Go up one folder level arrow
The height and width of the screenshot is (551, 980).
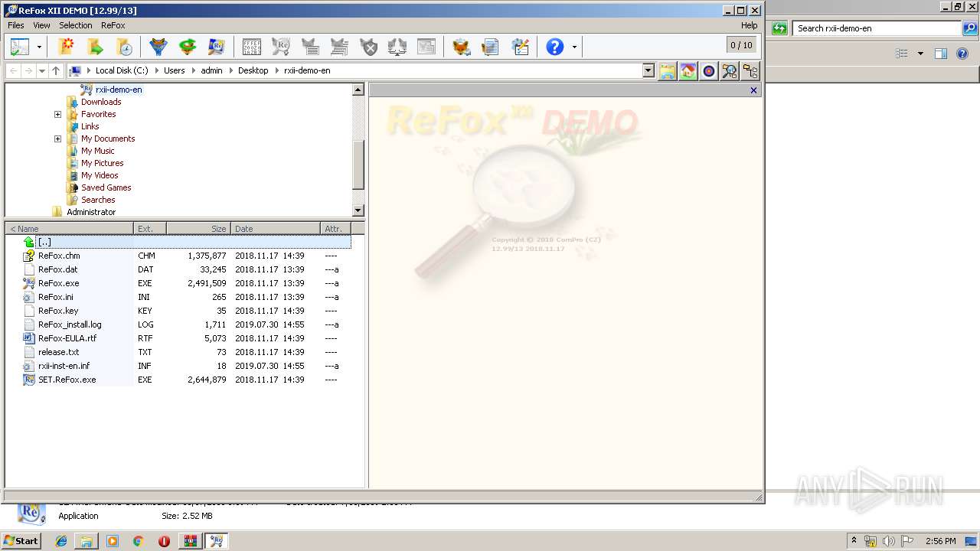[x=56, y=70]
